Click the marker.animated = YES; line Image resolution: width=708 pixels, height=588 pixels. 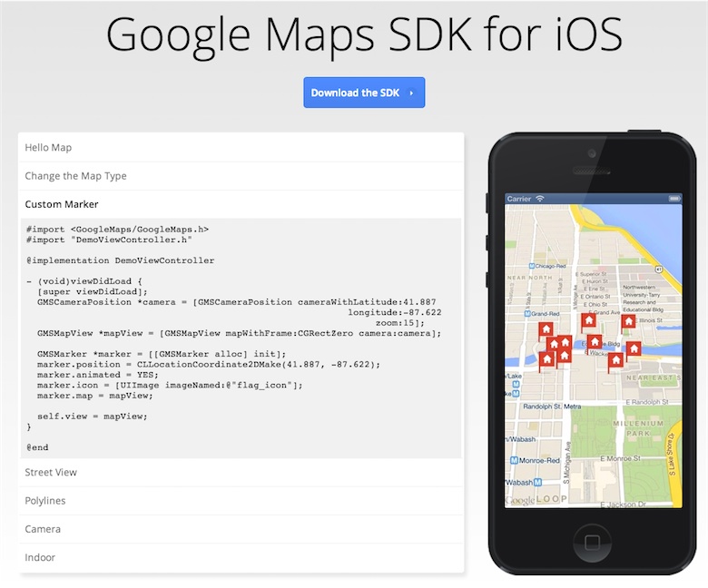(97, 375)
